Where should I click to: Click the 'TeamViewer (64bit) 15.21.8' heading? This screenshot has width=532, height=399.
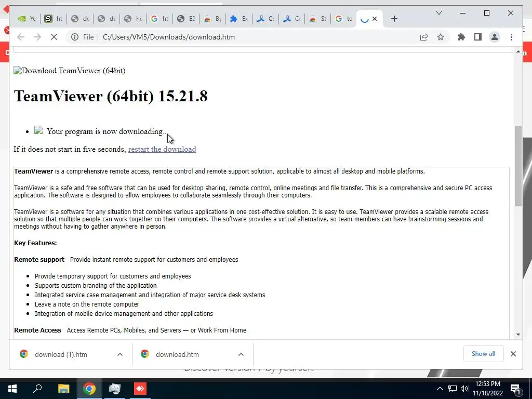111,96
